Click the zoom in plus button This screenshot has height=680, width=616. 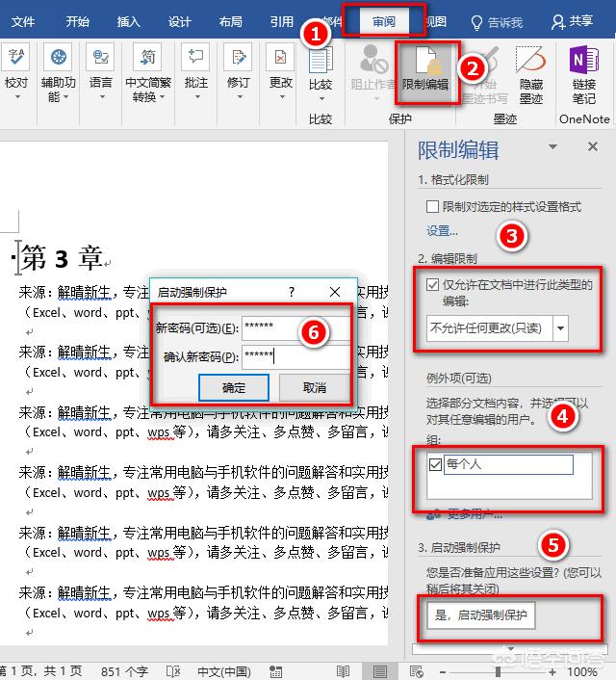[x=552, y=671]
